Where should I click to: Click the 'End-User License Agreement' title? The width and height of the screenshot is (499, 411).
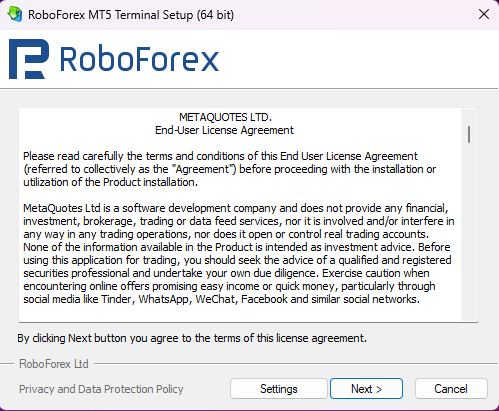(224, 130)
